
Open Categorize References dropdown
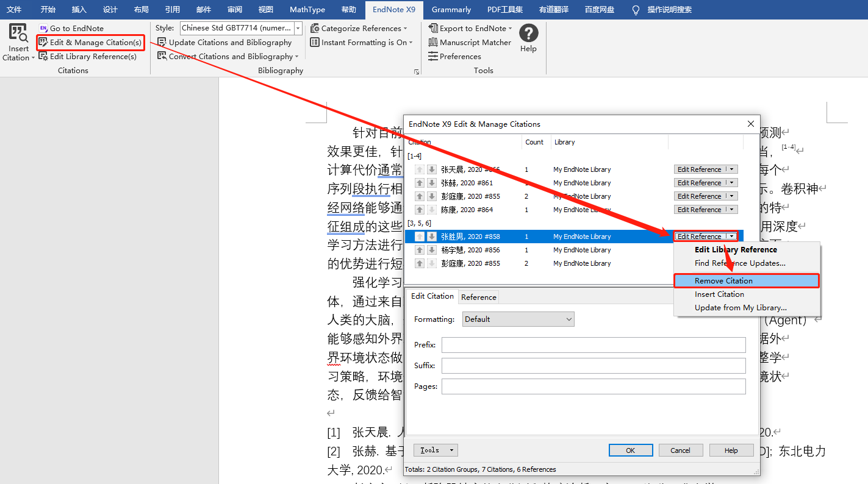click(x=358, y=28)
